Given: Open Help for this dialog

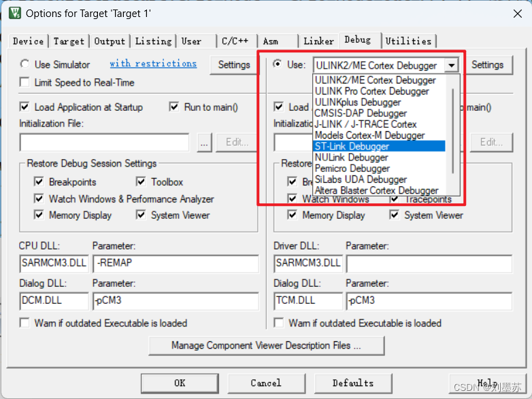Looking at the screenshot, I should (x=487, y=383).
